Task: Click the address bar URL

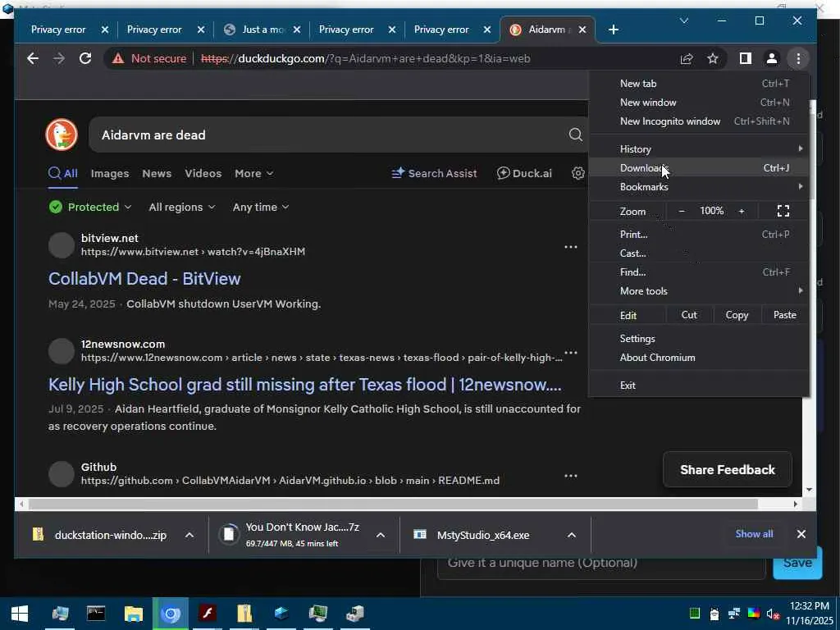Action: 366,58
